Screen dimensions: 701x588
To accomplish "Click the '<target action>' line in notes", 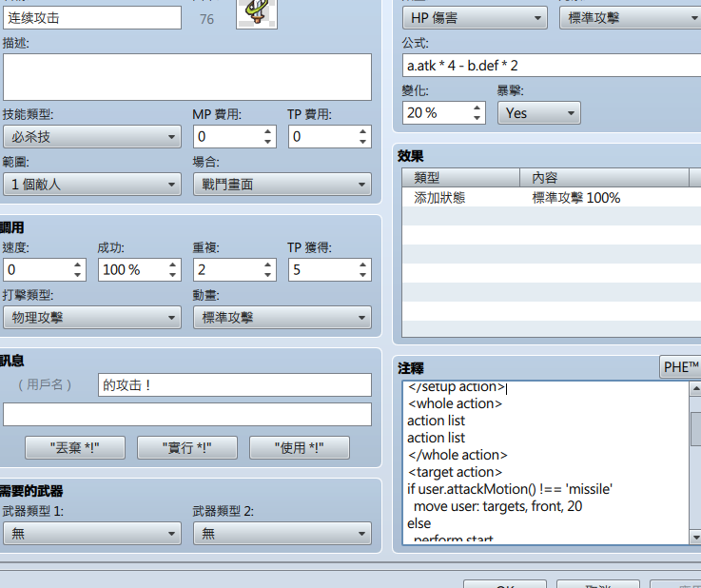I will tap(455, 472).
